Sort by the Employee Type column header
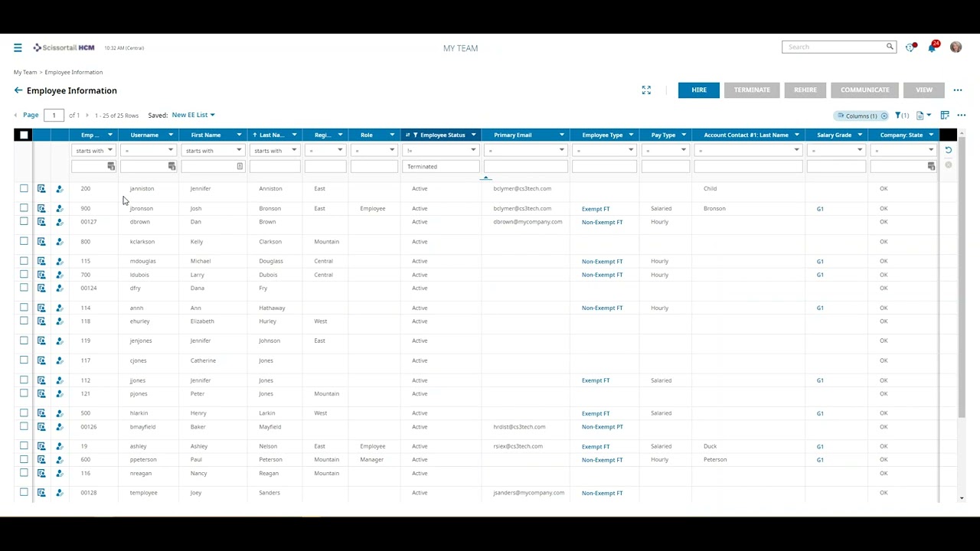 (603, 135)
